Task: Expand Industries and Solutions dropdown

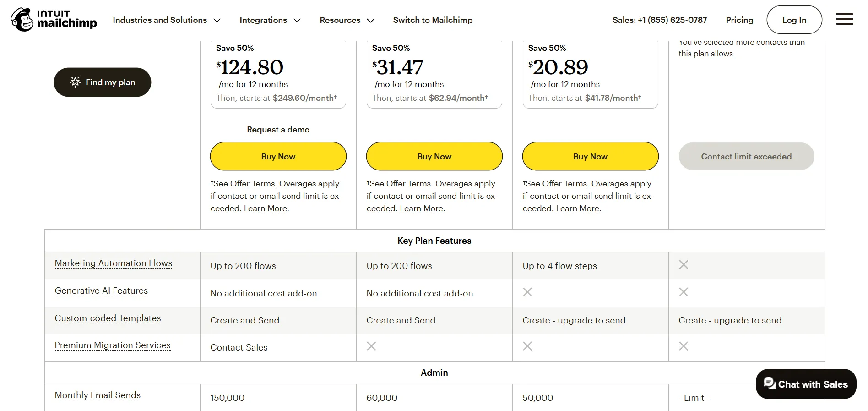Action: (x=167, y=20)
